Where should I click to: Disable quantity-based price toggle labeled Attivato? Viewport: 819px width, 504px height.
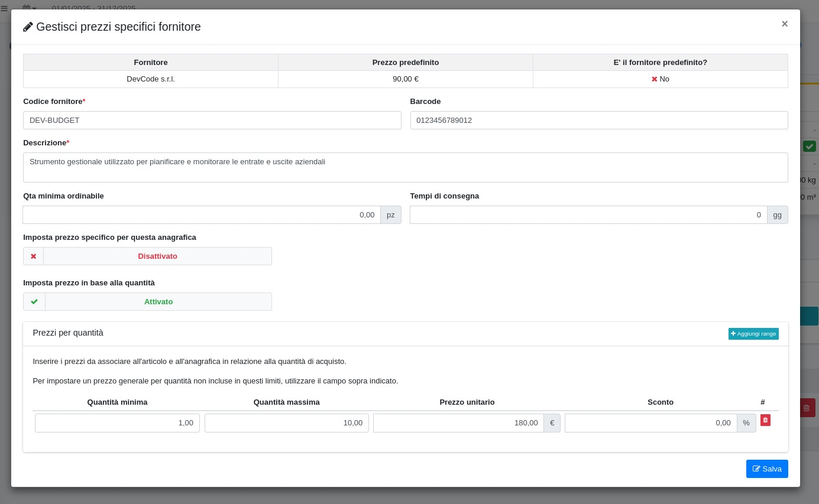tap(158, 302)
